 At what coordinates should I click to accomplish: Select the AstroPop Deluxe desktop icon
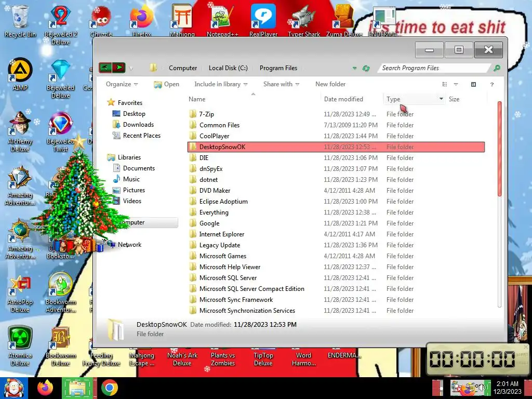pos(20,293)
